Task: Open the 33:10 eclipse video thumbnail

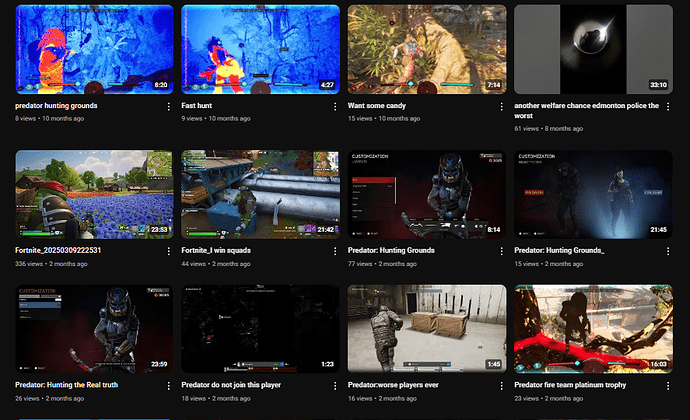Action: pyautogui.click(x=593, y=49)
